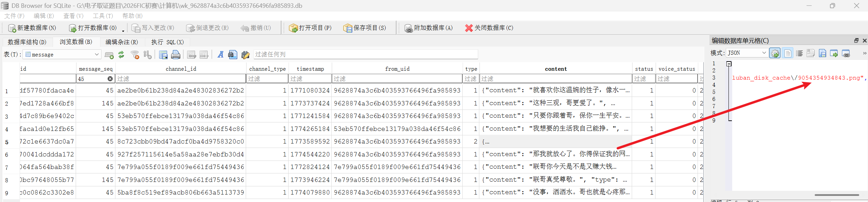The width and height of the screenshot is (868, 202).
Task: Click the filter any column field
Action: (366, 54)
